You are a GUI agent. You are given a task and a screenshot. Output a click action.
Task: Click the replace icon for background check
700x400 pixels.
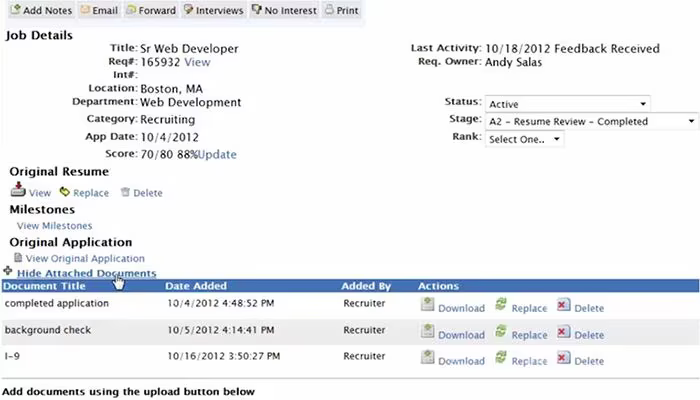pyautogui.click(x=501, y=331)
